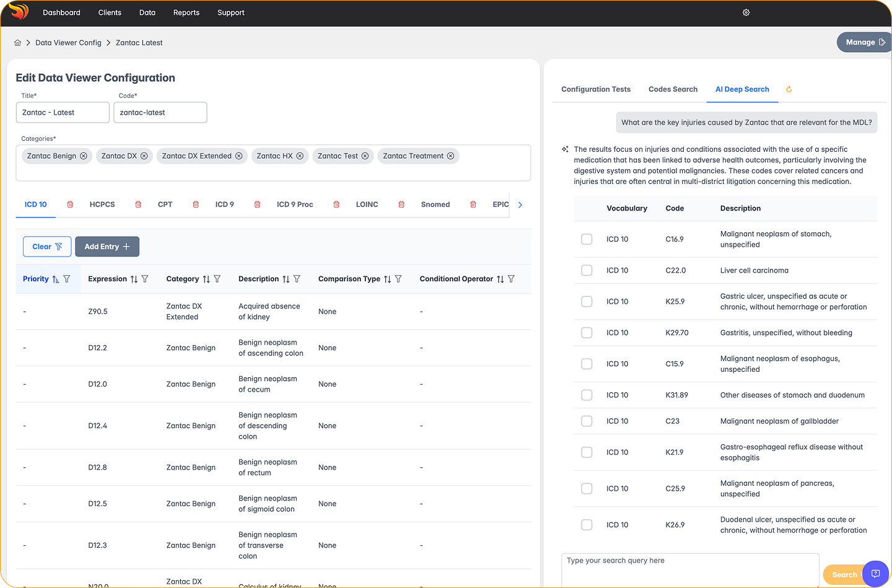Click the Clear filters button
Screen dimensions: 892x588
(47, 247)
